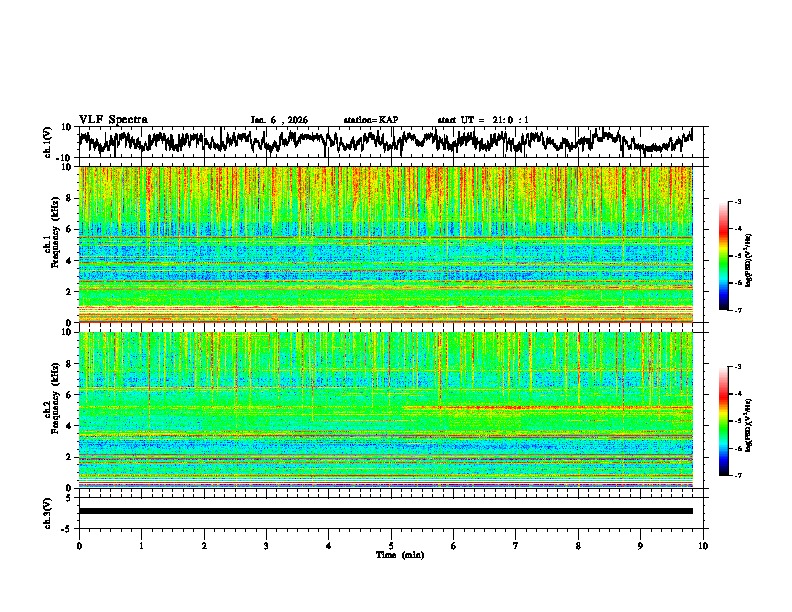The image size is (792, 612).
Task: Click the red 5 kHz line in ch.2 spectrogram
Action: pyautogui.click(x=548, y=407)
